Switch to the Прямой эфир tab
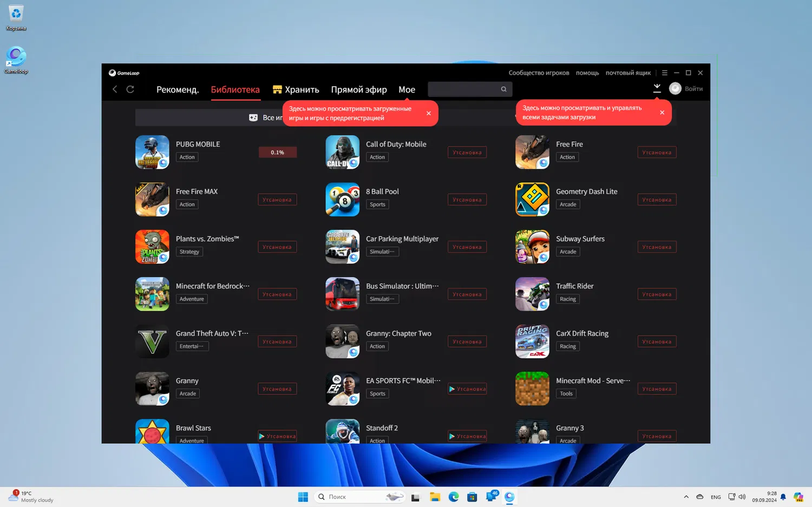Screen dimensions: 812x507 tap(359, 90)
